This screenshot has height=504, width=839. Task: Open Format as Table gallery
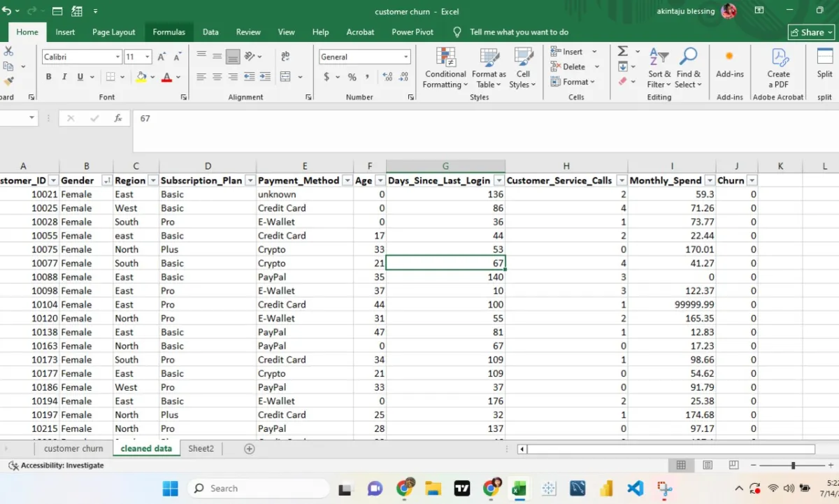click(489, 69)
